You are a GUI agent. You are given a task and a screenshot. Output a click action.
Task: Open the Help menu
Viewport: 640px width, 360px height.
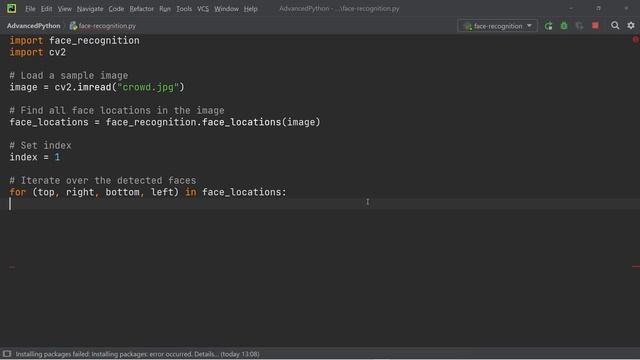(250, 9)
